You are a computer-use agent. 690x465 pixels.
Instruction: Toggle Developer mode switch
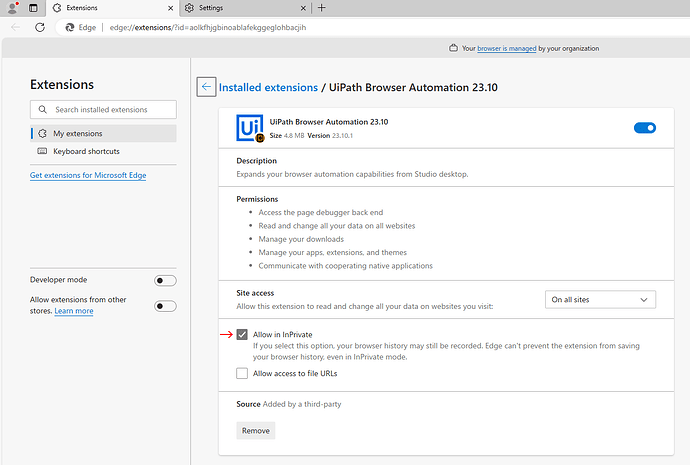(165, 281)
